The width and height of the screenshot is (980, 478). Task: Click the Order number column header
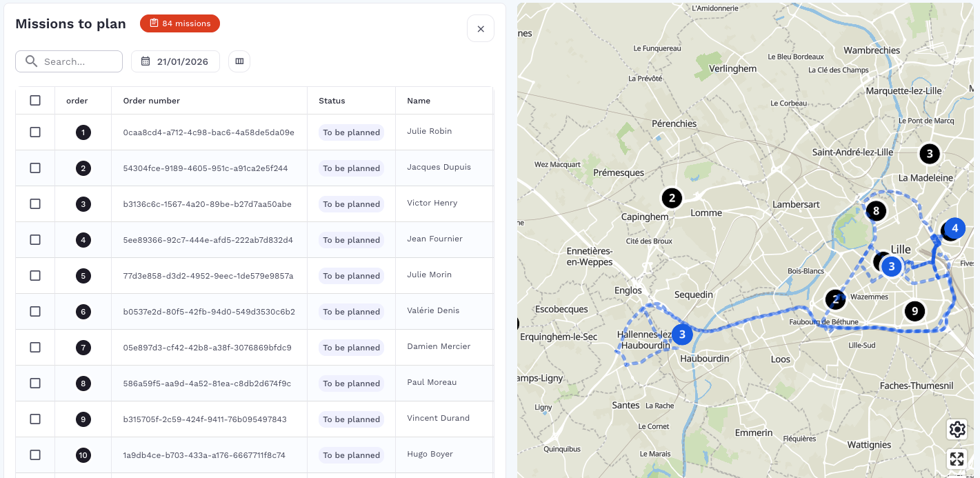click(152, 101)
